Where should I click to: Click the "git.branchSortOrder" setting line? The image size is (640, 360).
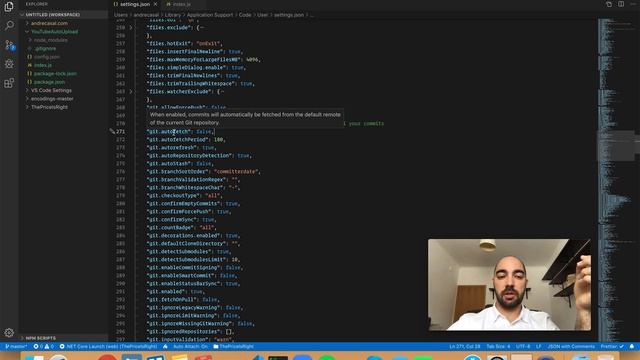pyautogui.click(x=203, y=171)
